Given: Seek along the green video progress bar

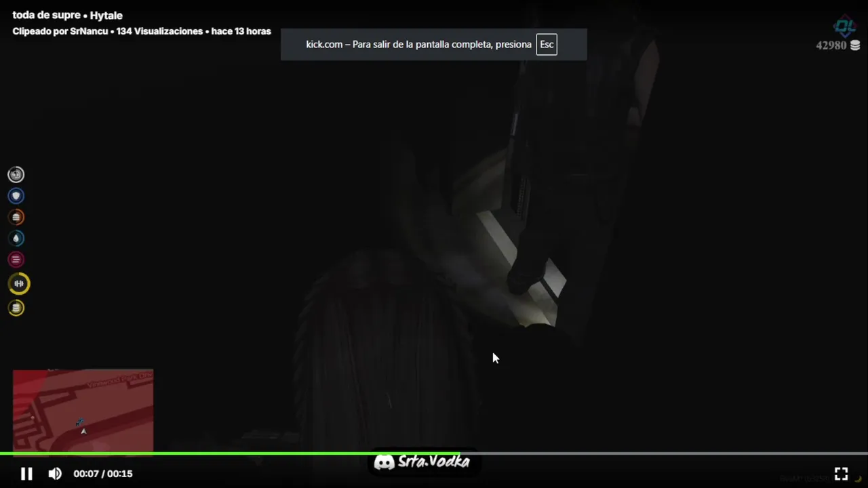Looking at the screenshot, I should click(x=434, y=453).
